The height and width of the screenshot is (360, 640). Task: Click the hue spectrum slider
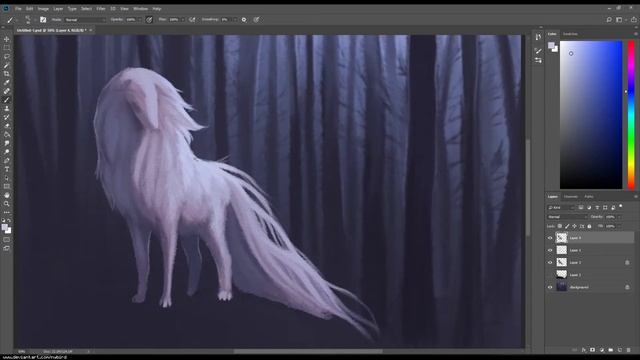[x=631, y=115]
